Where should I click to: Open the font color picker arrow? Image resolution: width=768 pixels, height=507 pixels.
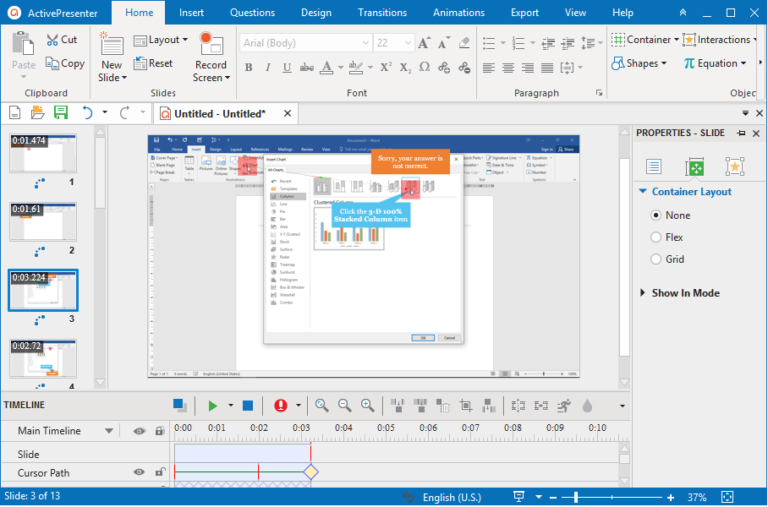coord(340,68)
